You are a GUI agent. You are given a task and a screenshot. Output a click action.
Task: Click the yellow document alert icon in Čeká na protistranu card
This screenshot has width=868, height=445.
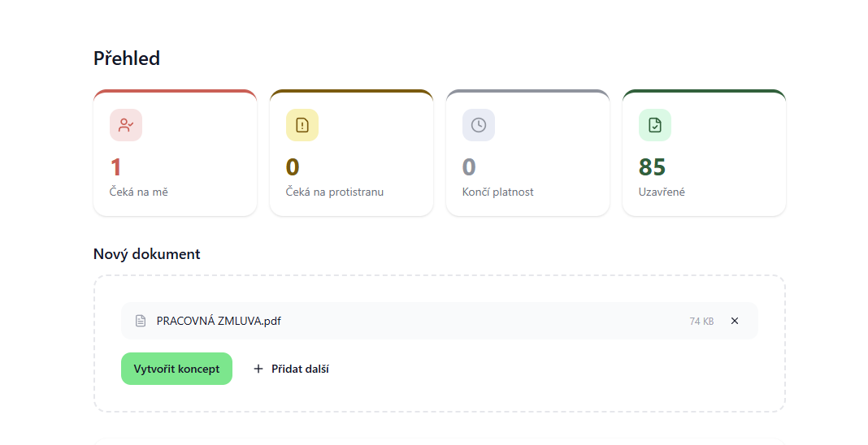[x=302, y=125]
